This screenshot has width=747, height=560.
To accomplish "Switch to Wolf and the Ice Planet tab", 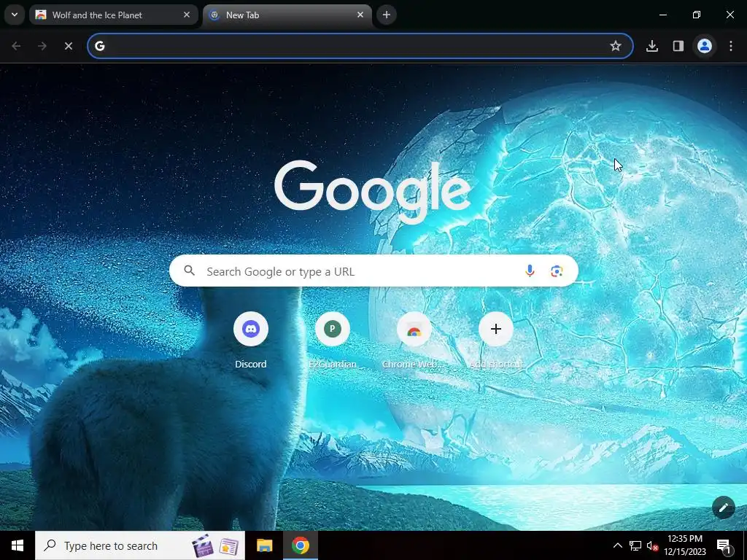I will [113, 15].
